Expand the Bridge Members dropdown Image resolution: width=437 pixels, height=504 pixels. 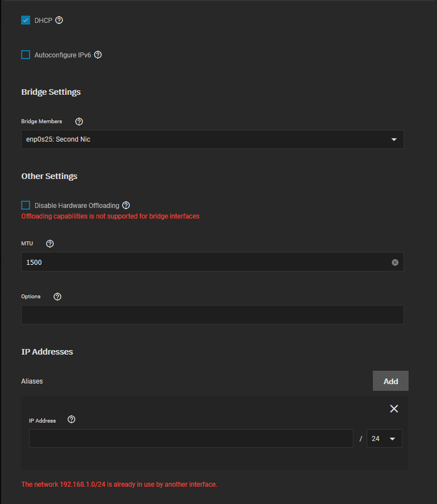(x=212, y=139)
